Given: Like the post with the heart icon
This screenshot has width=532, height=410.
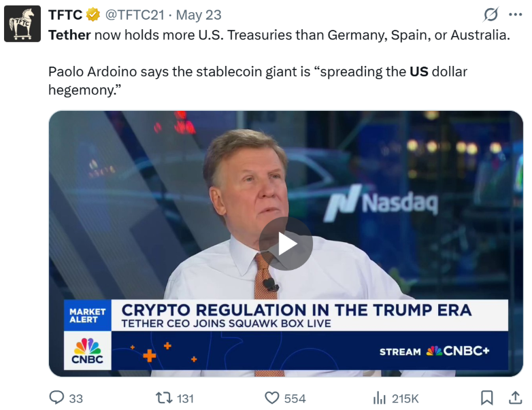Looking at the screenshot, I should 272,398.
